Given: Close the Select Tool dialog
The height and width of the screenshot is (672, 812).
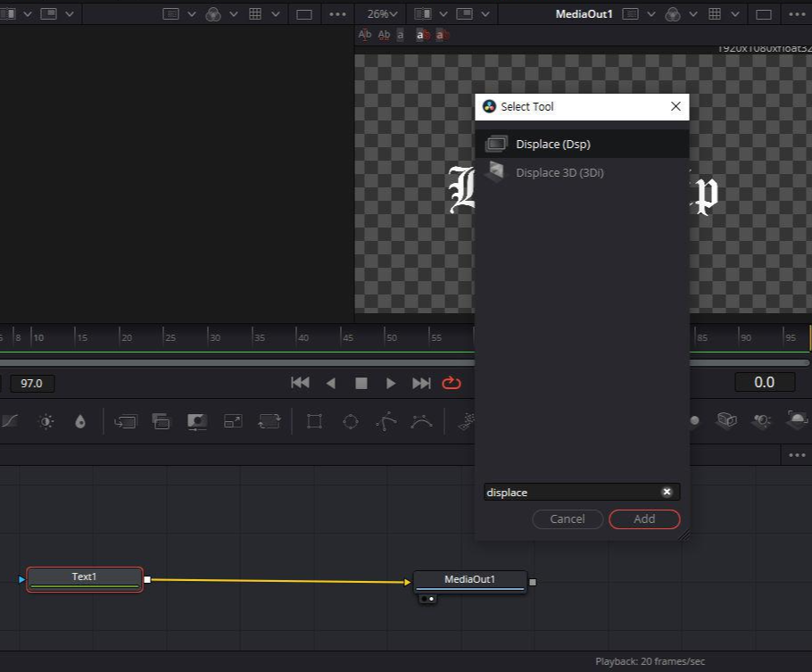Looking at the screenshot, I should click(675, 106).
